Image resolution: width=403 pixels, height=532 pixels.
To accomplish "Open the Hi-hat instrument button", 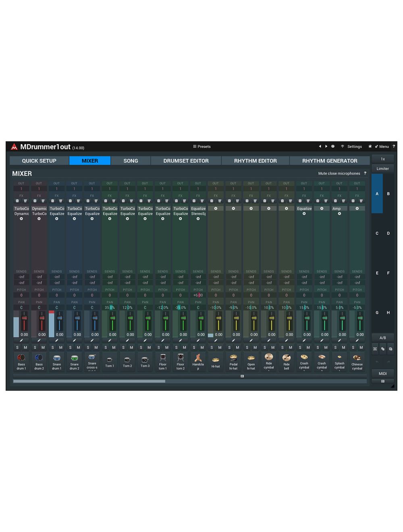I will click(216, 362).
